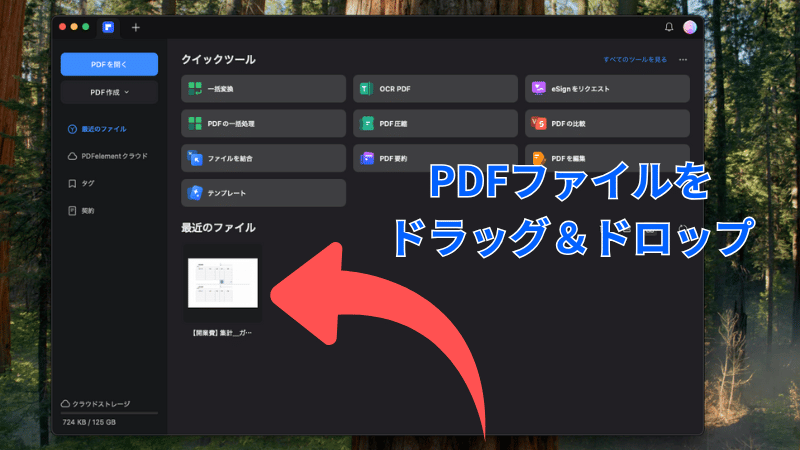Click the 【開業費】集計 file name
This screenshot has width=800, height=450.
tap(221, 333)
